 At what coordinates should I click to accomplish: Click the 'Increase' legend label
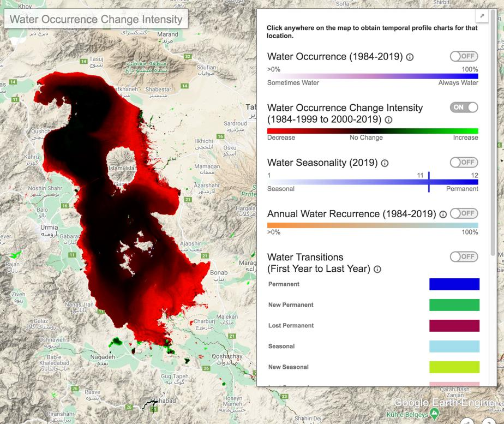point(465,138)
